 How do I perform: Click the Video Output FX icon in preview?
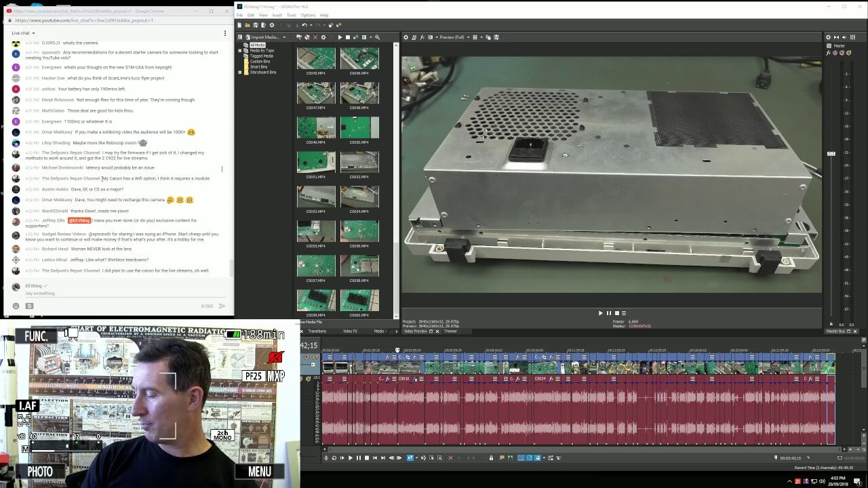click(422, 37)
